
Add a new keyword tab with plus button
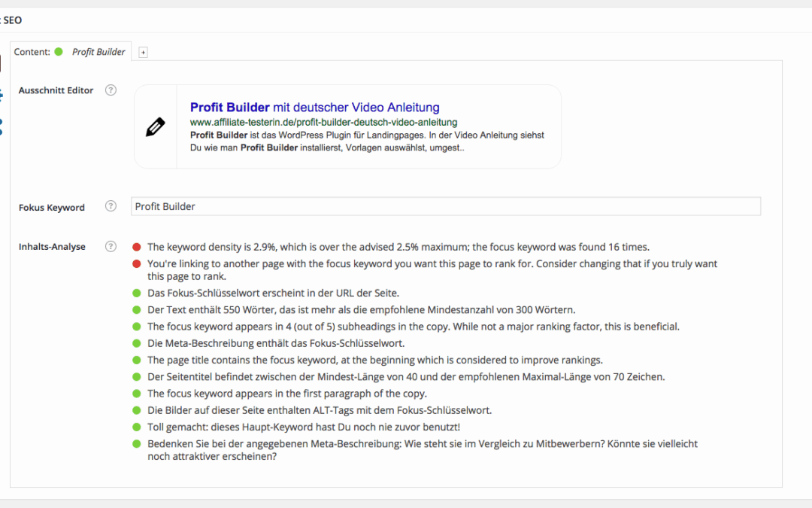coord(143,53)
